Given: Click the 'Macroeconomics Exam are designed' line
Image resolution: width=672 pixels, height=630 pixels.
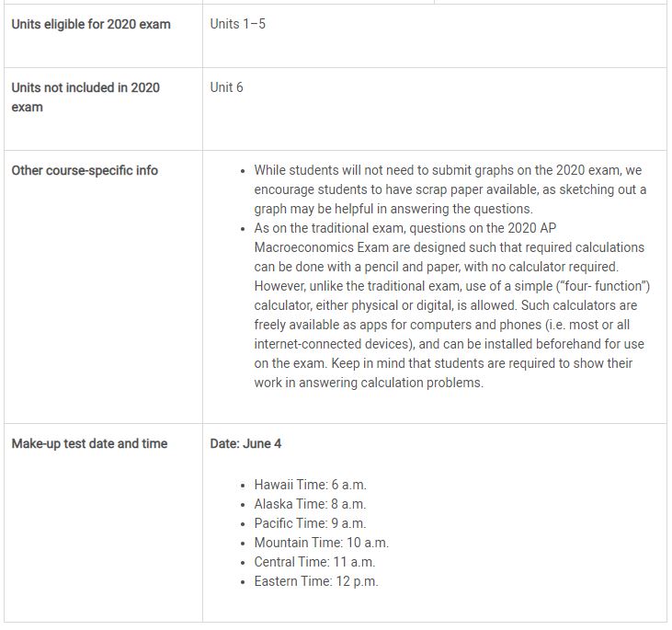Looking at the screenshot, I should click(x=450, y=247).
